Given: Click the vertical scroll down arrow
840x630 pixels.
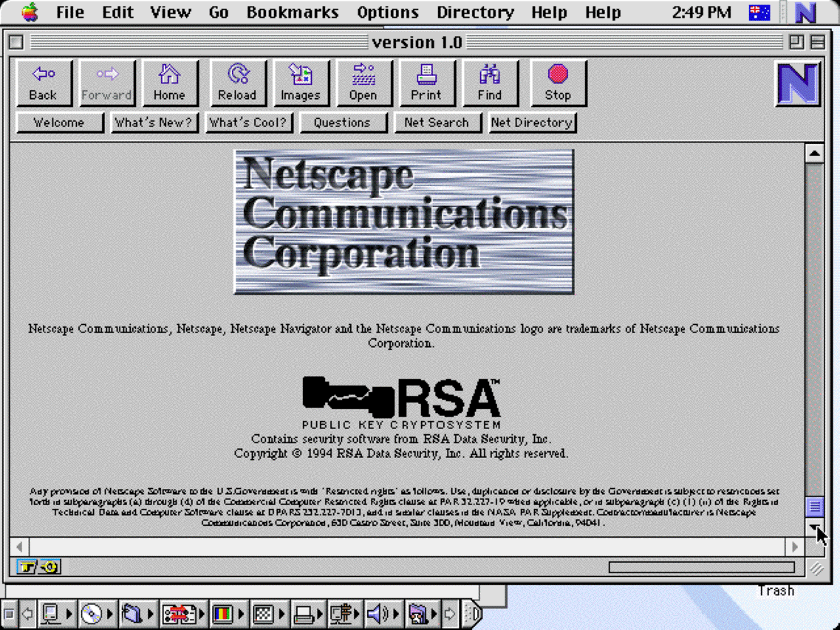Looking at the screenshot, I should 814,527.
